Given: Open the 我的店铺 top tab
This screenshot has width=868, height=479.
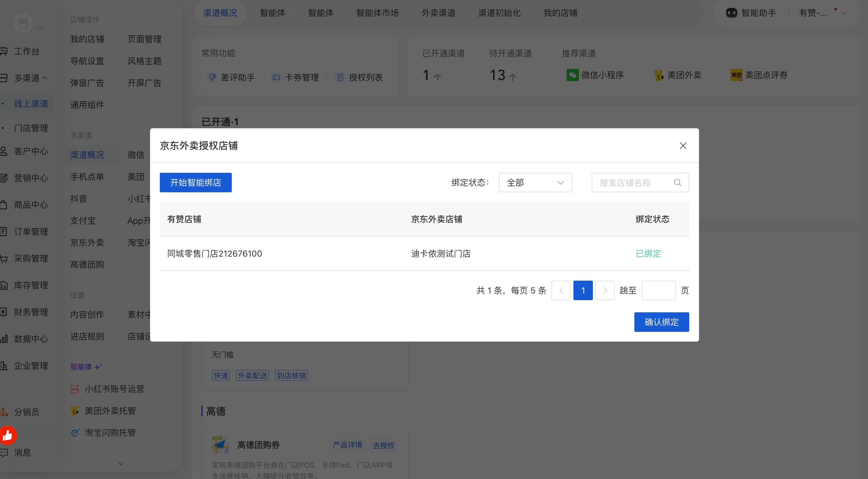Looking at the screenshot, I should point(560,13).
